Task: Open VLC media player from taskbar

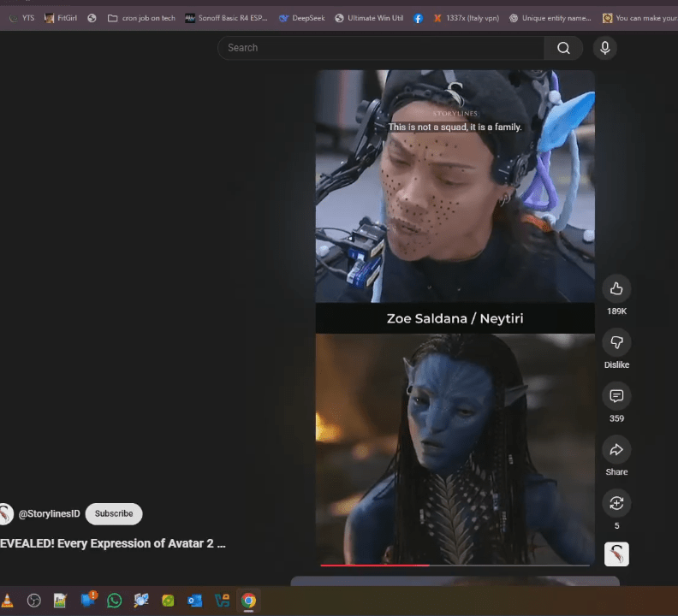Action: [8, 601]
